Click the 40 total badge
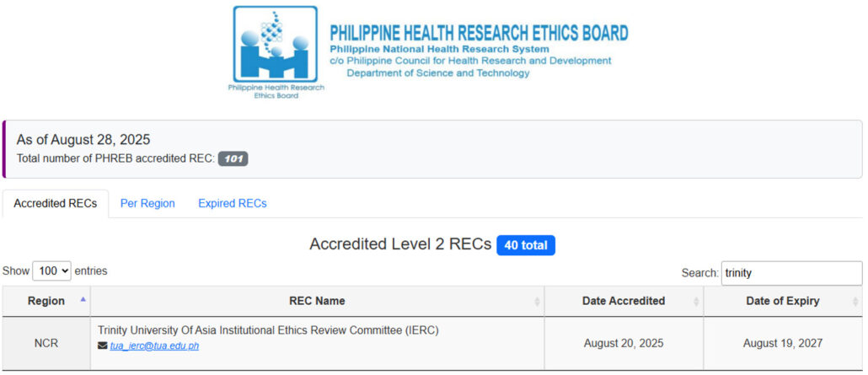Screen dimensions: 868x375 [x=526, y=245]
